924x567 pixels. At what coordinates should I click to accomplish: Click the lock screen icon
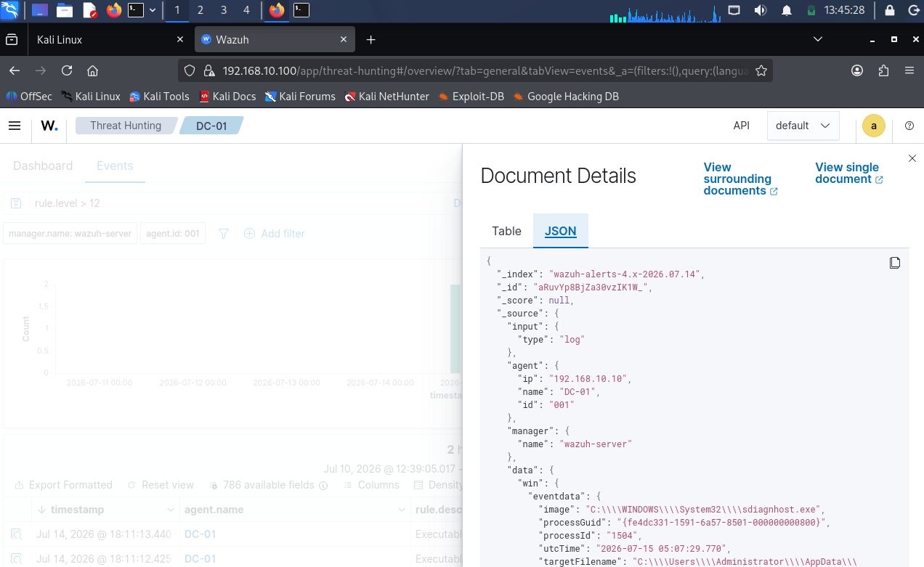tap(889, 10)
